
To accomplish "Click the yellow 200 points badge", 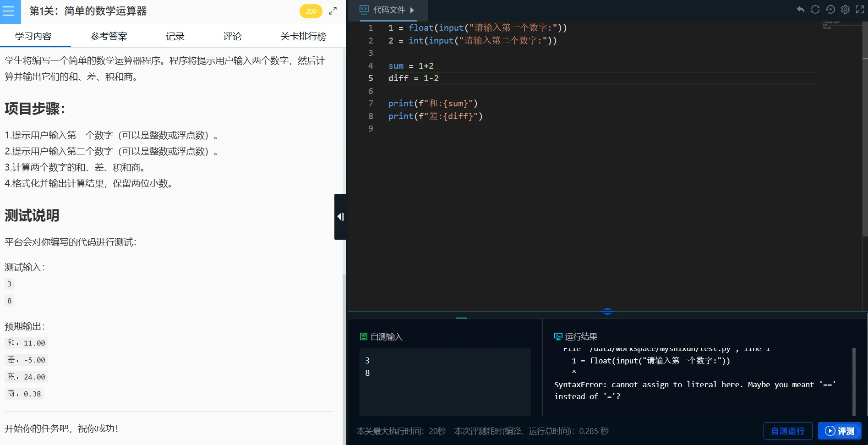I will [x=311, y=11].
